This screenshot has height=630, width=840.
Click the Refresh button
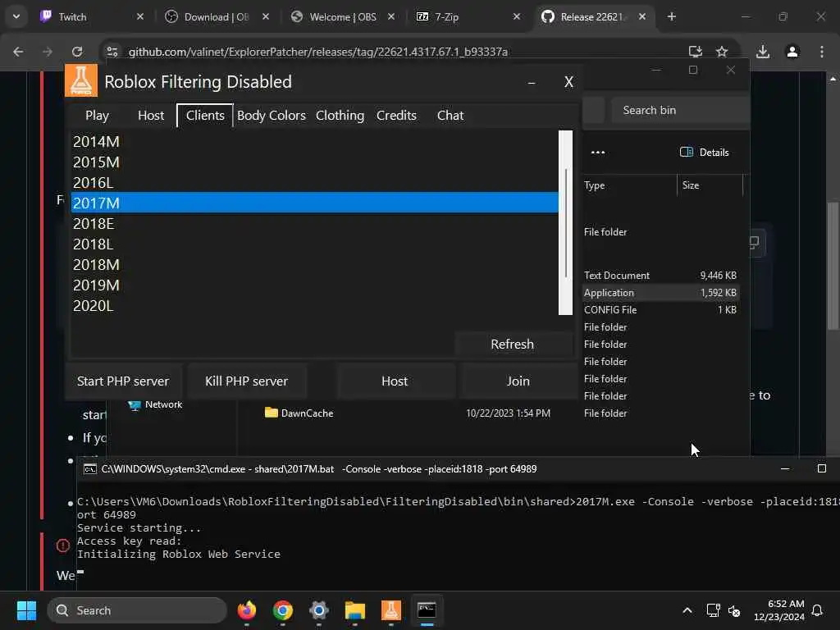pos(513,344)
